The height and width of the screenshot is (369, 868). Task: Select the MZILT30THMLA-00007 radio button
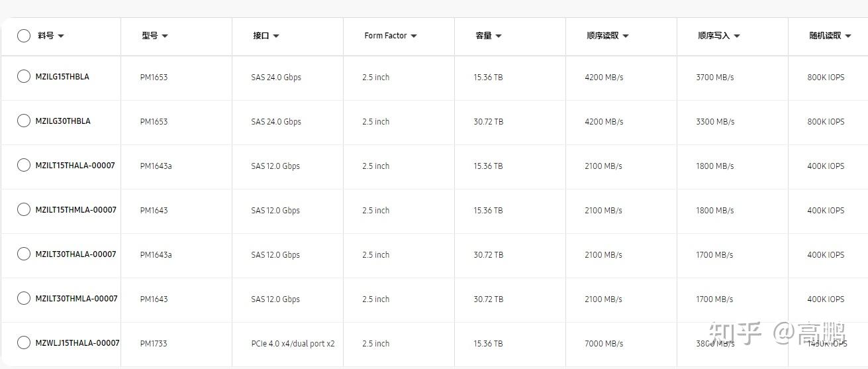(24, 298)
